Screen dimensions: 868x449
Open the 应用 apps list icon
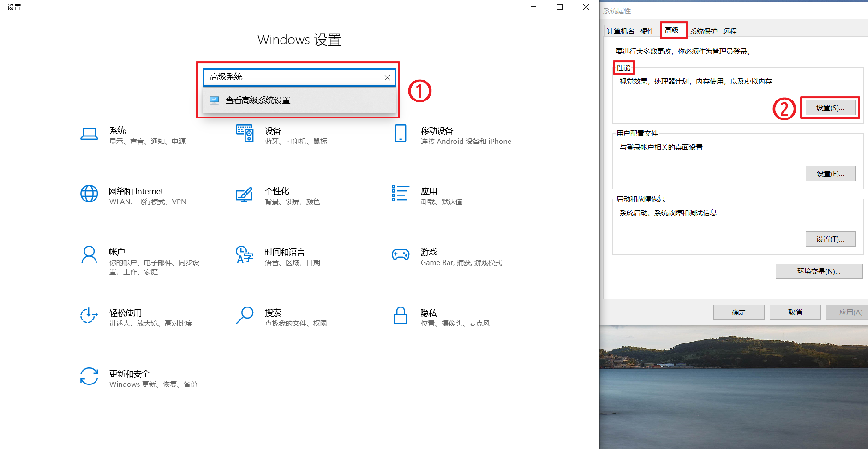(x=400, y=193)
